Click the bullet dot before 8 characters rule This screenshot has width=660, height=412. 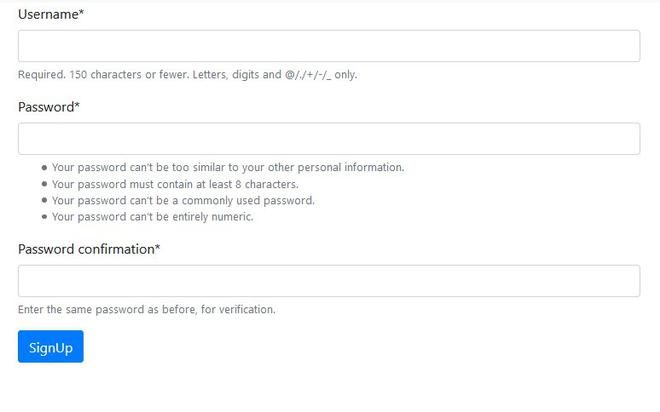[44, 184]
